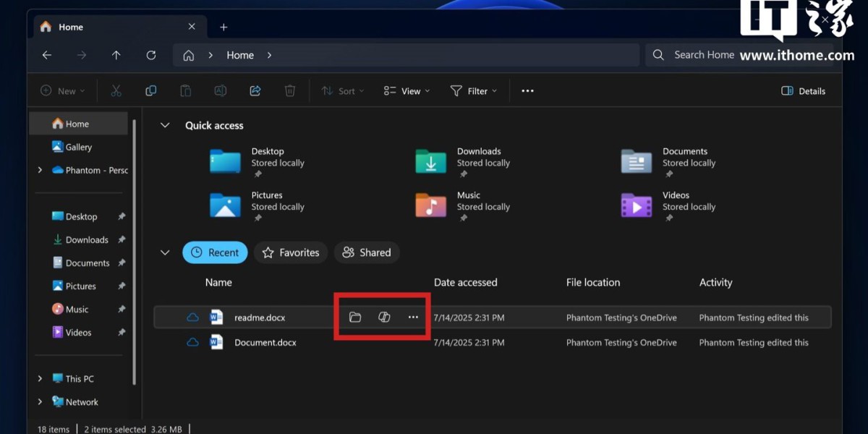Open a new File Explorer tab
The image size is (868, 434).
(224, 27)
